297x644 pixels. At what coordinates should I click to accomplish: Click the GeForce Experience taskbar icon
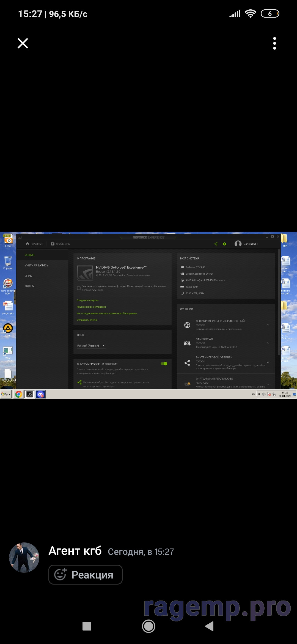[29, 394]
